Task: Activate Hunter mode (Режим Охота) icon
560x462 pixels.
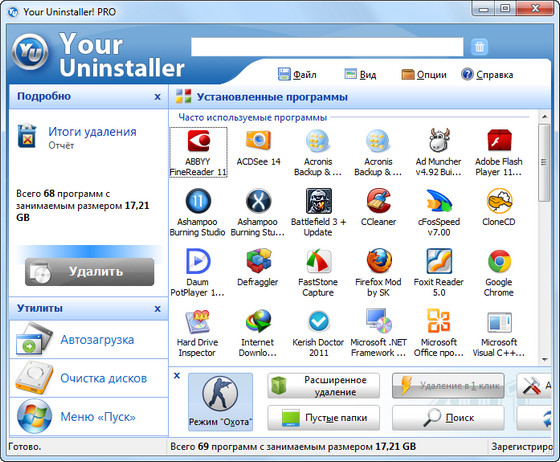Action: 220,402
